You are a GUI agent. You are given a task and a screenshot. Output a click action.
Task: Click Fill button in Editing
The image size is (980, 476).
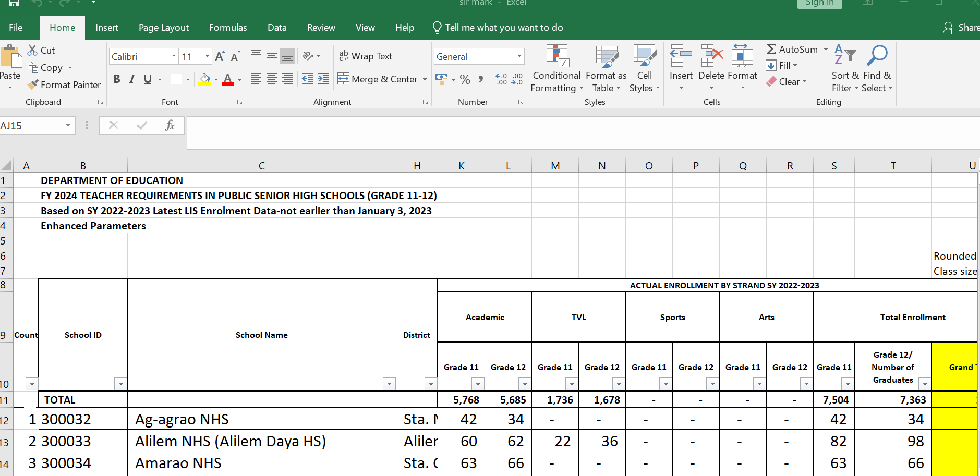click(781, 65)
